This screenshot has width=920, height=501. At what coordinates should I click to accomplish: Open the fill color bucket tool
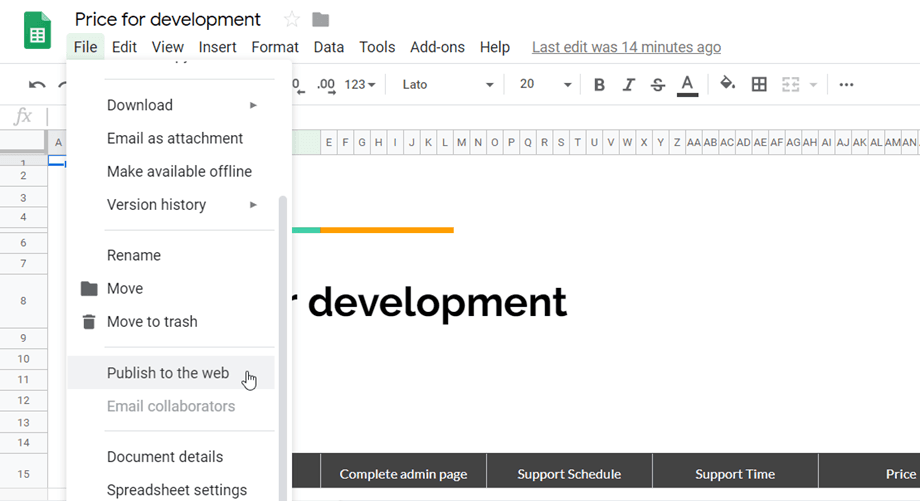point(728,85)
